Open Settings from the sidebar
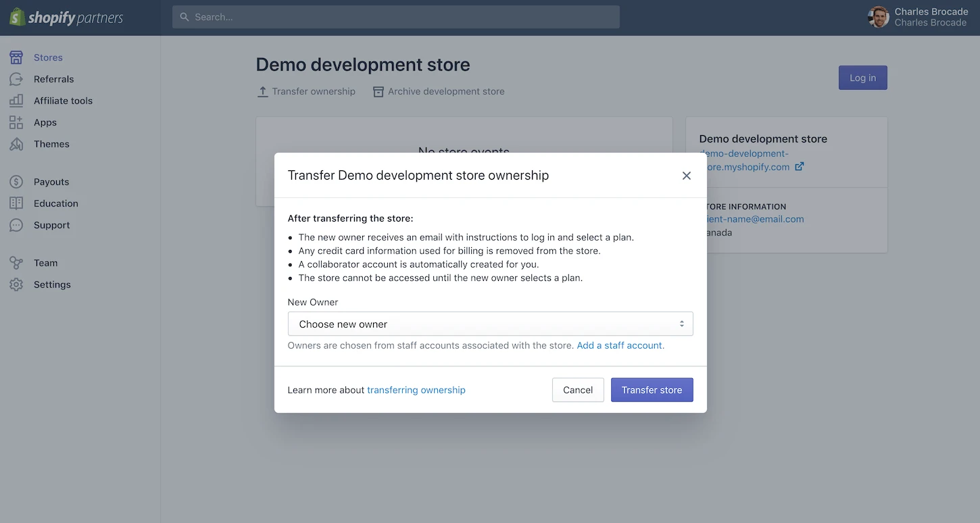Screen dimensions: 980x523 point(52,284)
